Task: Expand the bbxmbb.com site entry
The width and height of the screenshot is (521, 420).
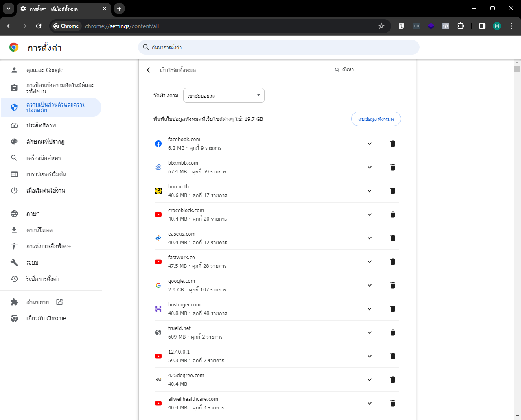Action: (369, 167)
